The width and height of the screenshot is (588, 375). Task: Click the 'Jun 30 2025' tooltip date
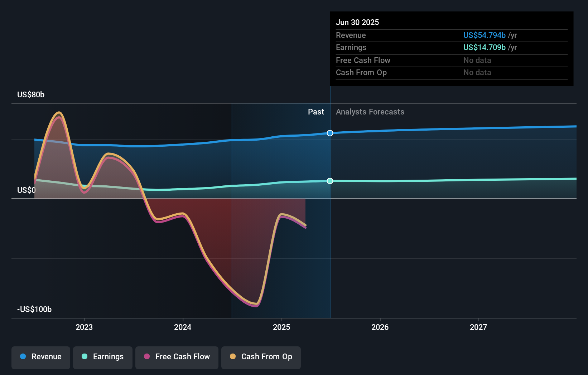357,22
